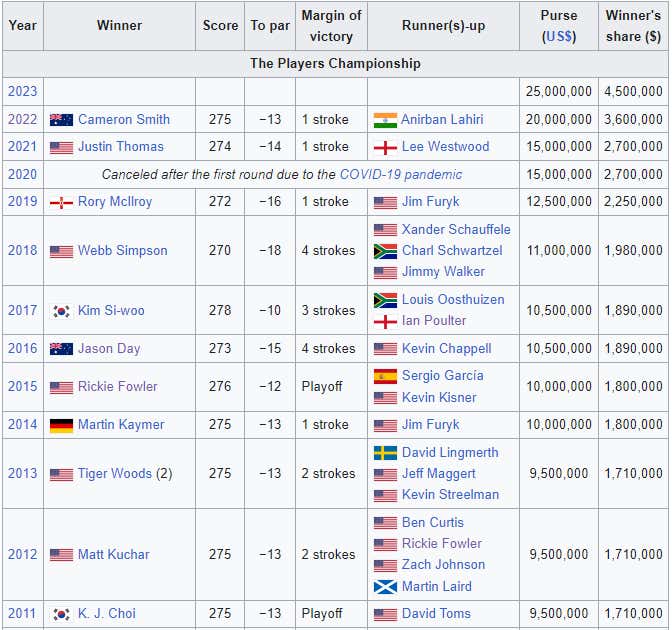Click the German flag next to Martin Kaymer
The image size is (672, 630).
(61, 425)
